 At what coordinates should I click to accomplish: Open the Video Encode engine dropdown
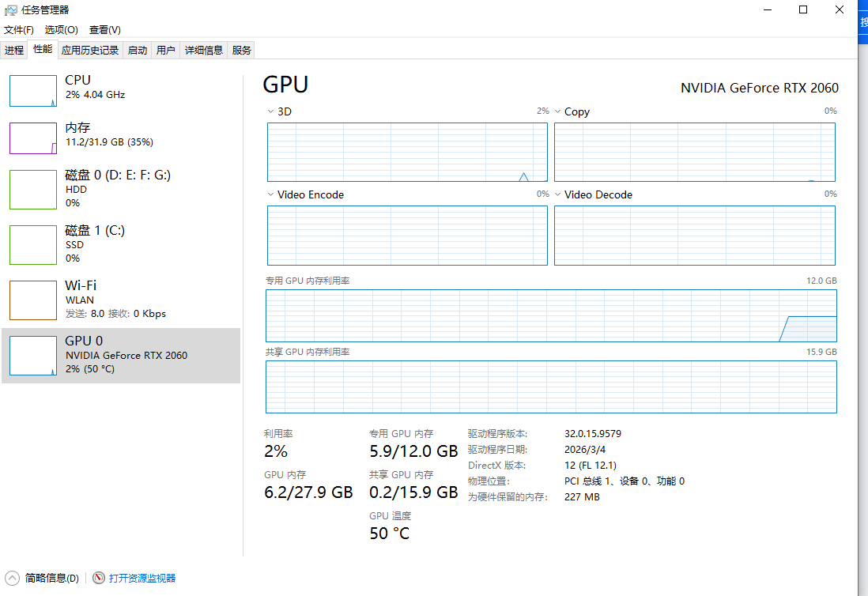pyautogui.click(x=271, y=194)
